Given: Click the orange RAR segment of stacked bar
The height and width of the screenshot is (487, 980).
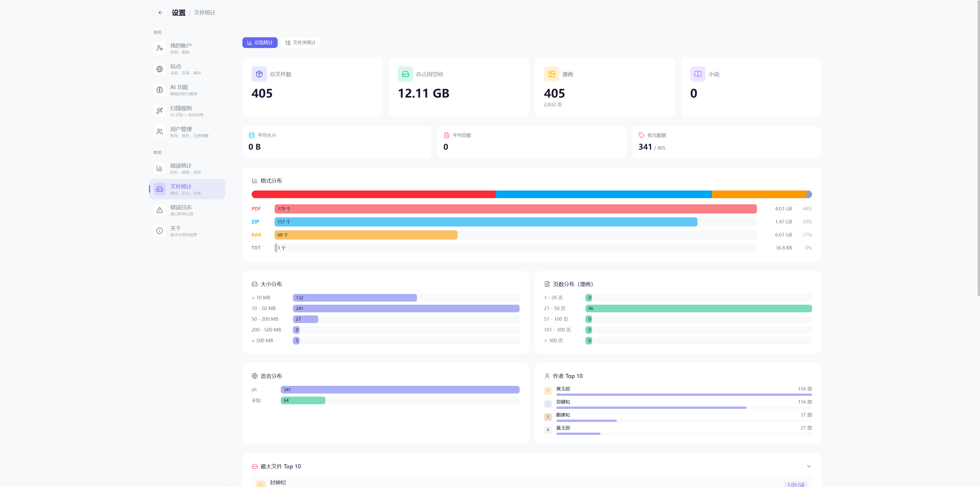Looking at the screenshot, I should coord(759,195).
